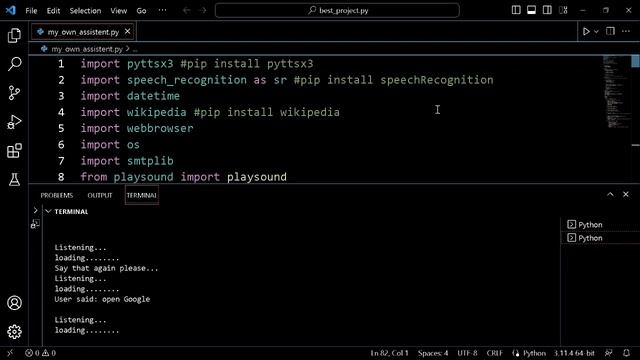The width and height of the screenshot is (640, 360).
Task: Open the Testing flask view
Action: (14, 179)
